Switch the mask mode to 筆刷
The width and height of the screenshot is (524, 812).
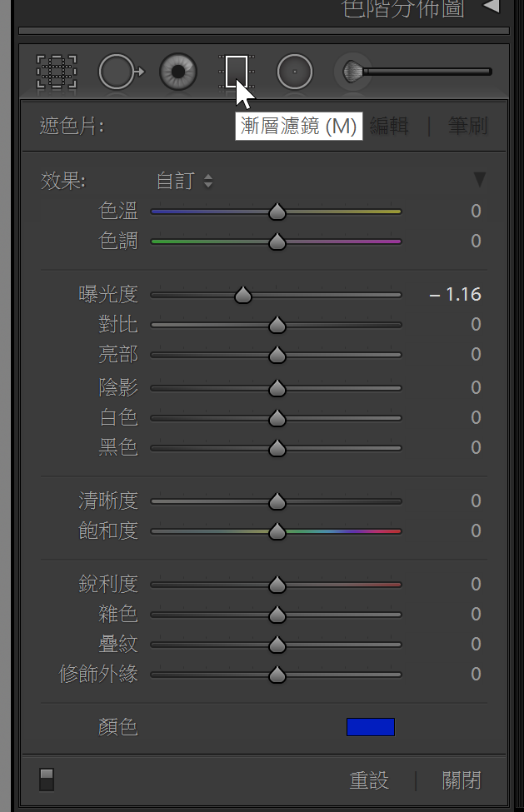point(467,127)
